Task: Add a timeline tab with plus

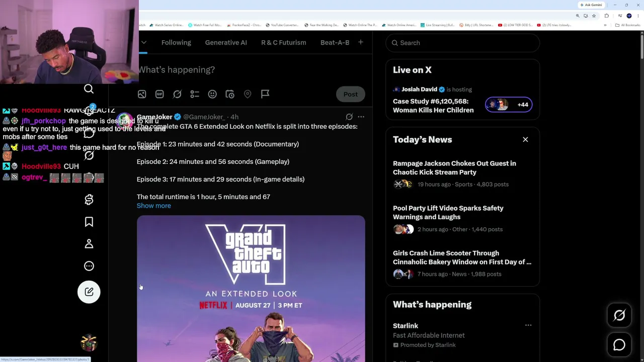Action: pyautogui.click(x=361, y=42)
